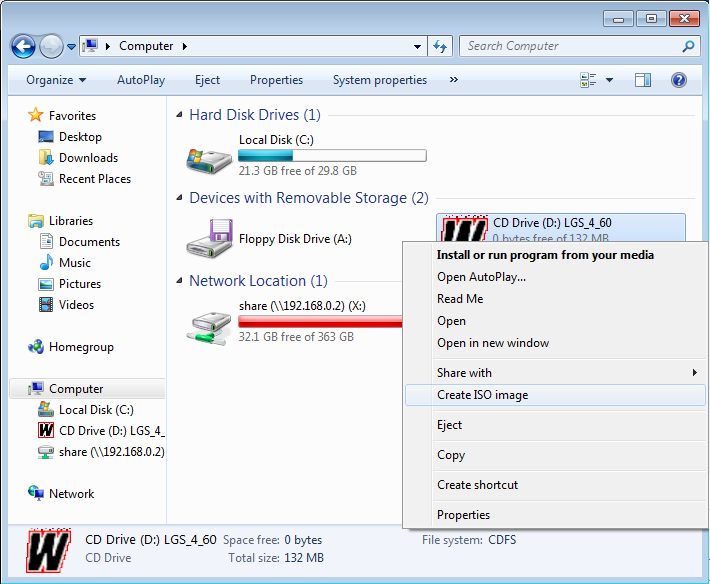Open the change view dropdown arrow
This screenshot has height=584, width=710.
pos(609,80)
